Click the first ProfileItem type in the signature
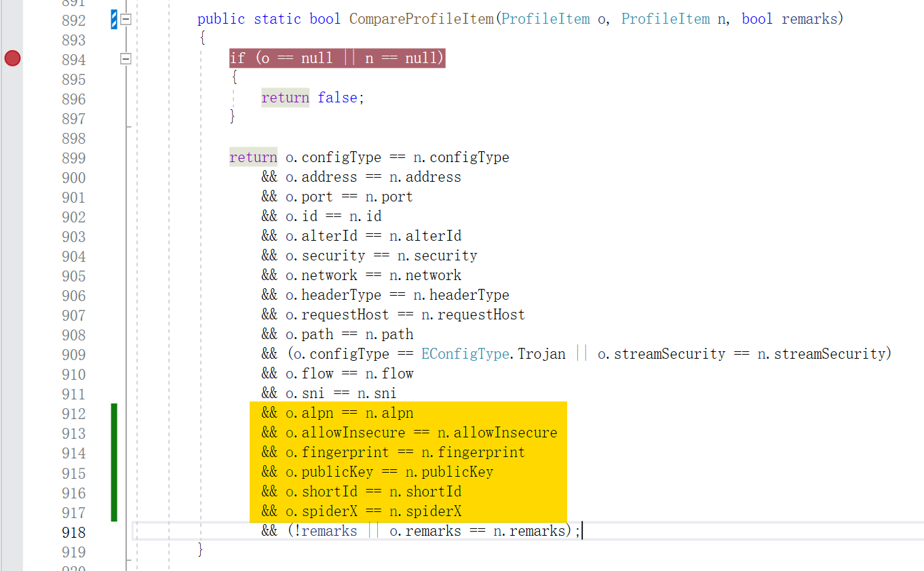This screenshot has width=924, height=571. click(545, 19)
